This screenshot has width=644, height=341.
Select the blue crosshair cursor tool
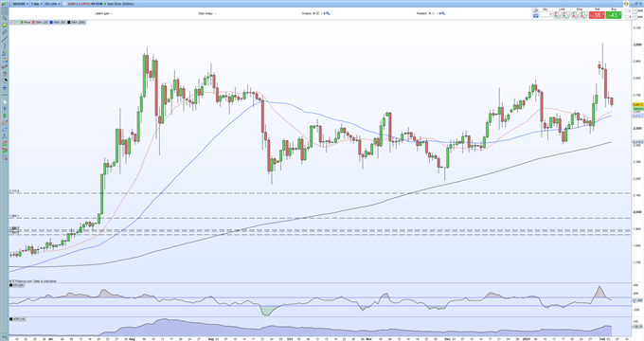click(x=5, y=88)
